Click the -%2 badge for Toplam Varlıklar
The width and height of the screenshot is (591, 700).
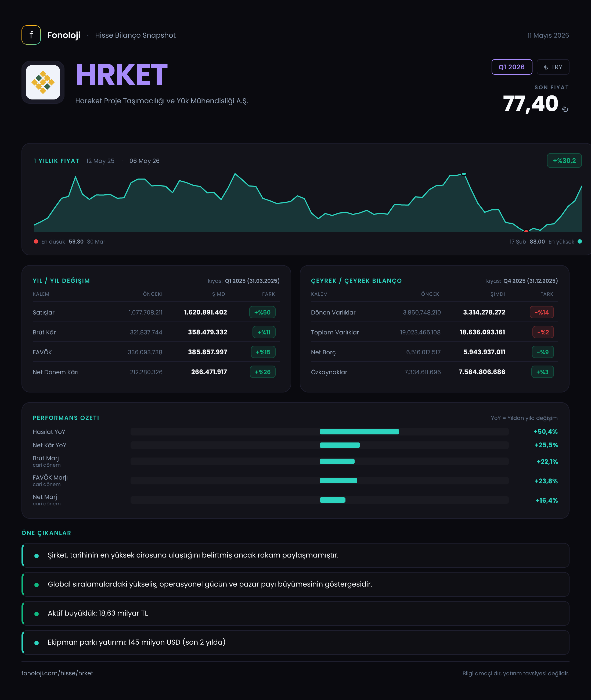(x=543, y=332)
